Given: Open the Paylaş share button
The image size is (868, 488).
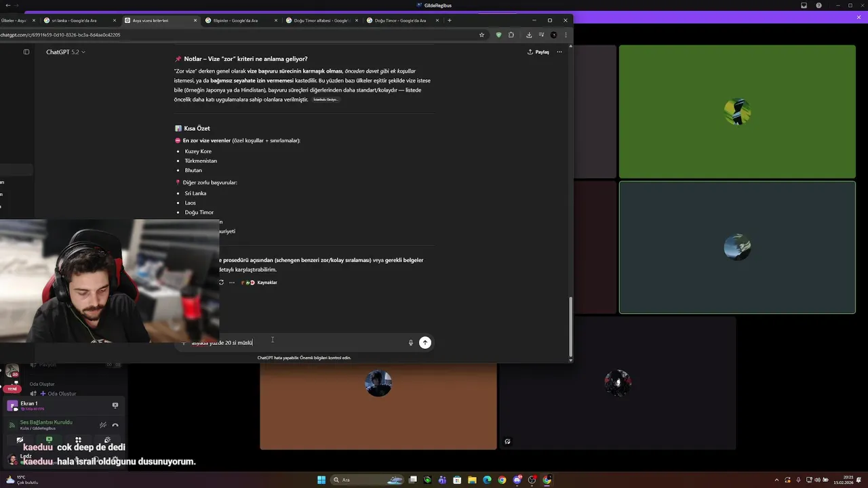Looking at the screenshot, I should pos(538,52).
